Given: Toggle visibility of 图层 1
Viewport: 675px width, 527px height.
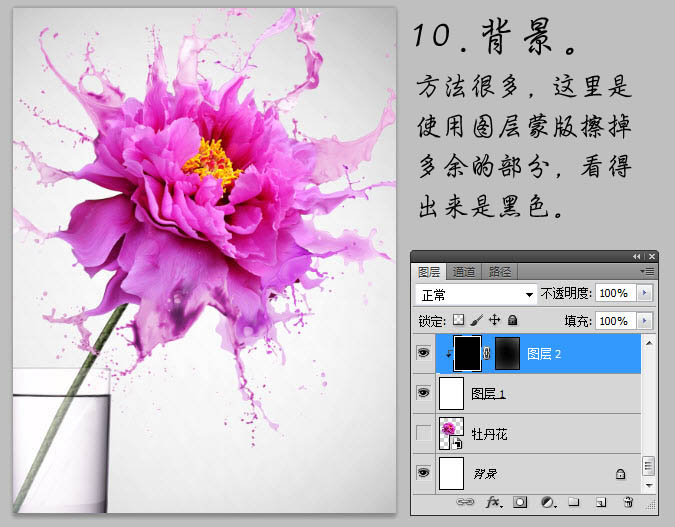Looking at the screenshot, I should pyautogui.click(x=424, y=394).
